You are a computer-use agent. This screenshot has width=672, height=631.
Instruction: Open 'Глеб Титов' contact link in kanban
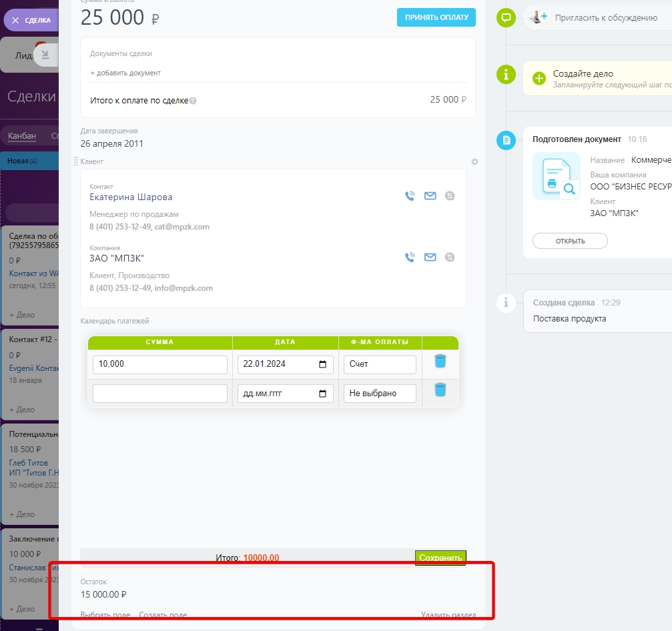tap(28, 463)
